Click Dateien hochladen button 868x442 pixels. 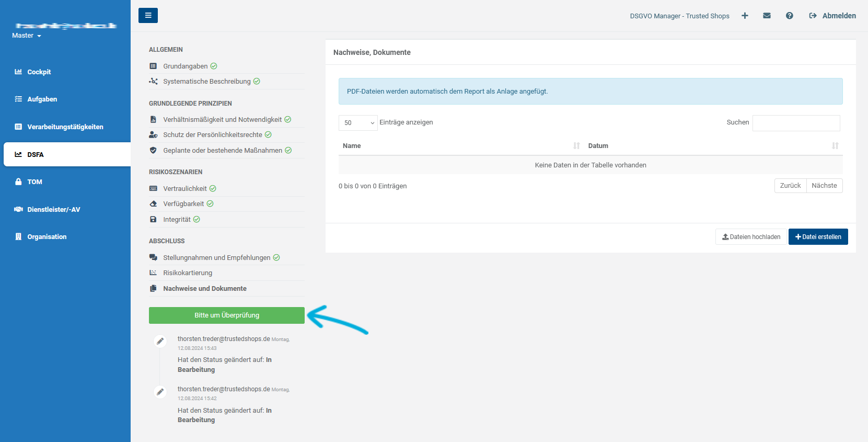tap(751, 237)
